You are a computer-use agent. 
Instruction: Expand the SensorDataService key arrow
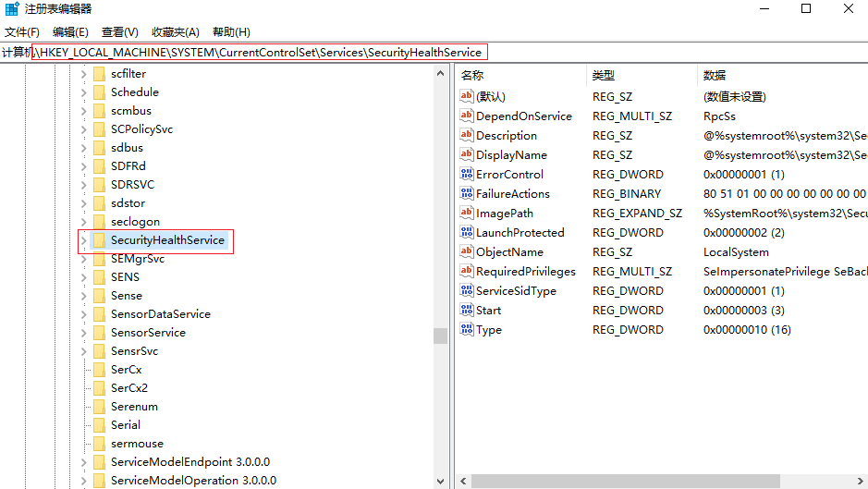(84, 314)
